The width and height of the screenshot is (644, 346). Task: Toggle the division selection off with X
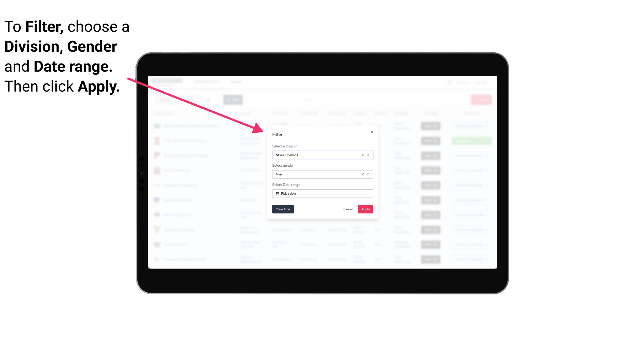(361, 155)
